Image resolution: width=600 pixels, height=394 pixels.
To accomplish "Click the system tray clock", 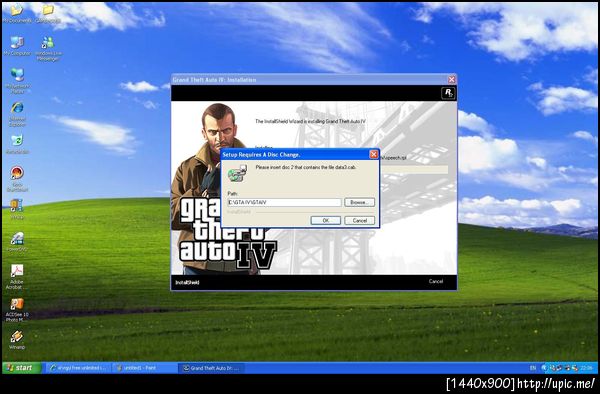I will click(x=586, y=368).
